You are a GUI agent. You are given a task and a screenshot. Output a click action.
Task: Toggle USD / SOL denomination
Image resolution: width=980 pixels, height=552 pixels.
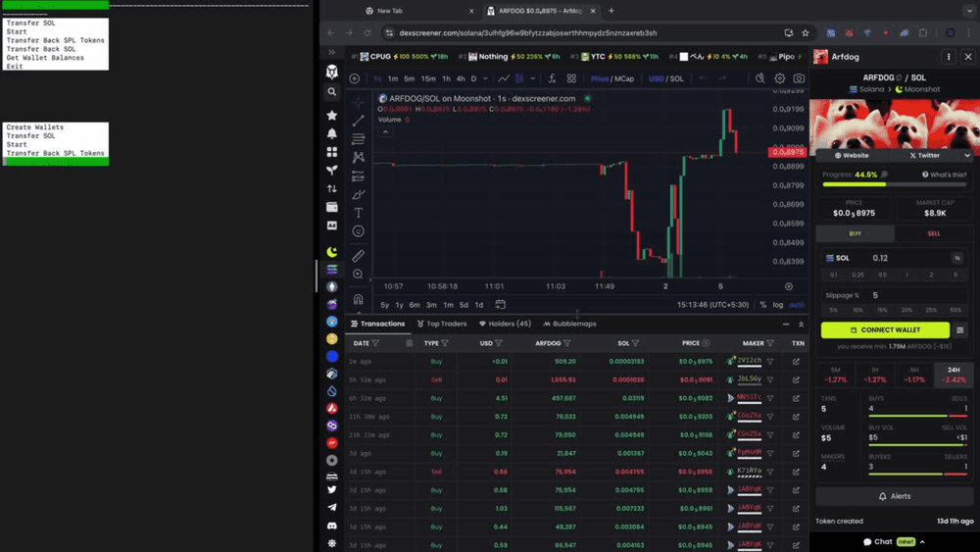(x=666, y=78)
